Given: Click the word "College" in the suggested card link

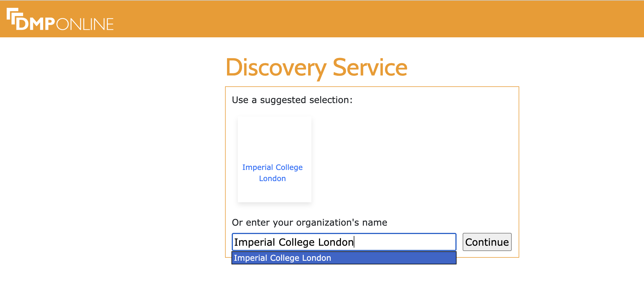Looking at the screenshot, I should (x=289, y=167).
